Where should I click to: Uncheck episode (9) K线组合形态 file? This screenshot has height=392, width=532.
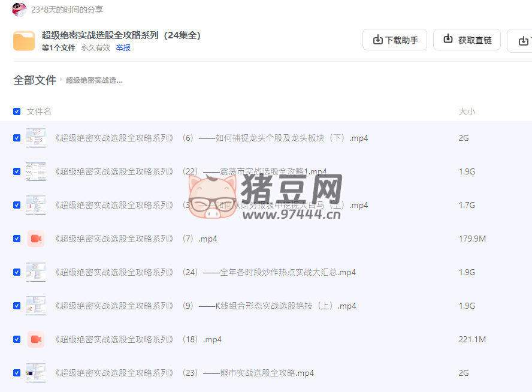click(17, 305)
